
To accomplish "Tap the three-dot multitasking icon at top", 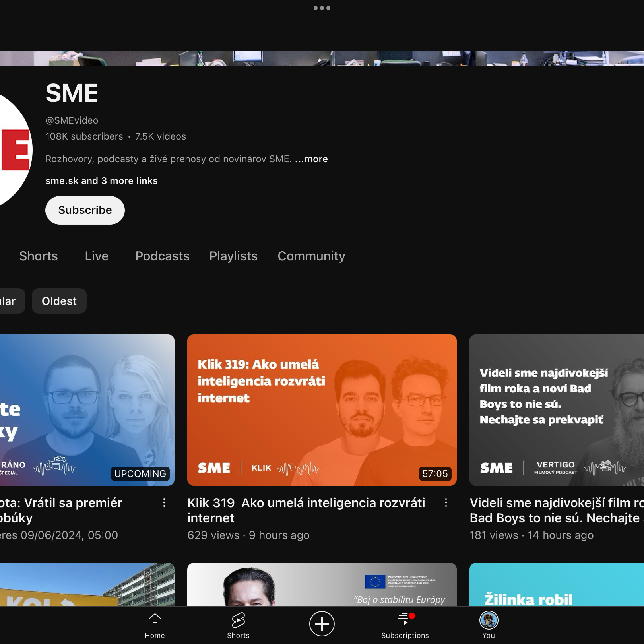I will (x=322, y=8).
